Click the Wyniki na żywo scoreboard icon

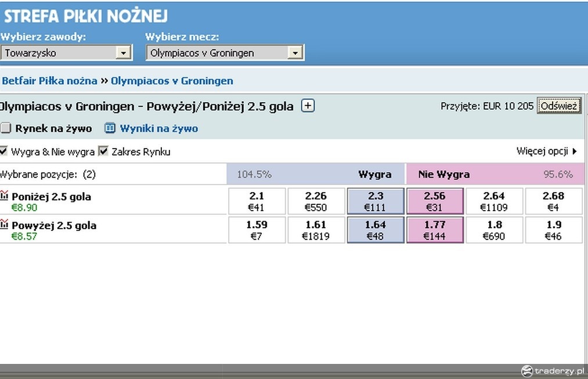[x=110, y=128]
